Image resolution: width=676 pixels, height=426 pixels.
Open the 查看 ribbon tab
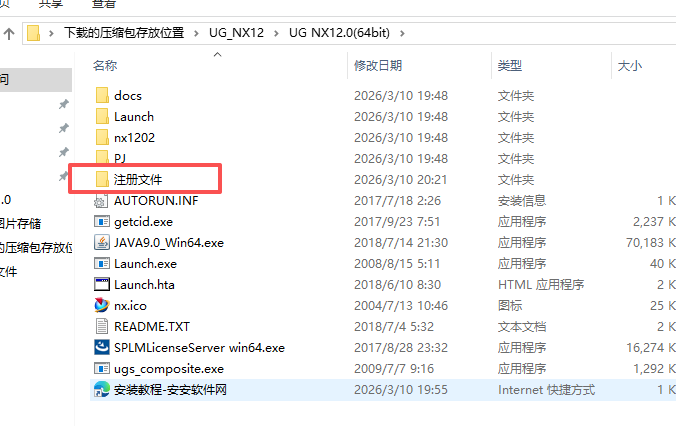[x=104, y=4]
